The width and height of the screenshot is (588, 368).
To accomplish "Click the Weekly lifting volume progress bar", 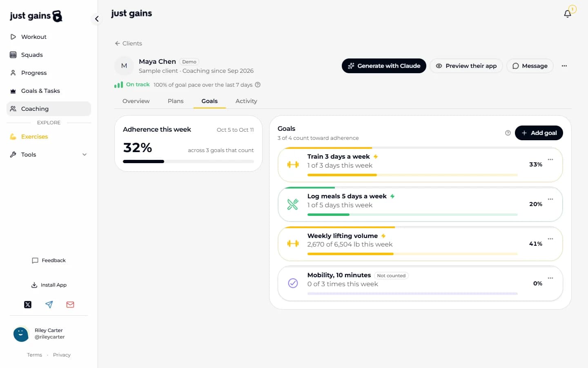I will coord(412,254).
